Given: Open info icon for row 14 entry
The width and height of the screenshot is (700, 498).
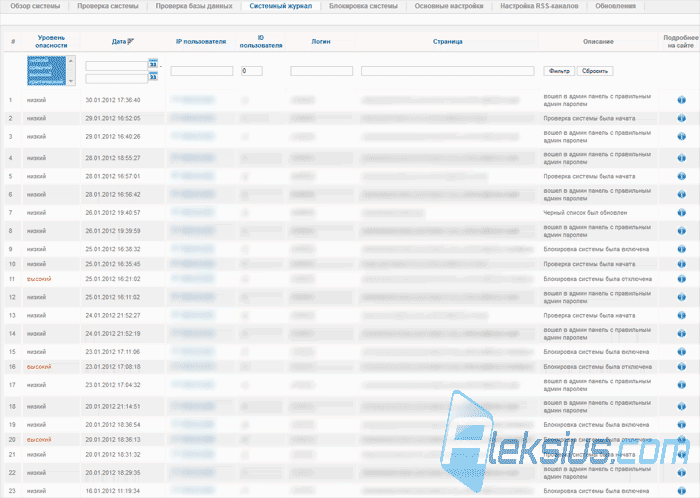Looking at the screenshot, I should (x=681, y=333).
